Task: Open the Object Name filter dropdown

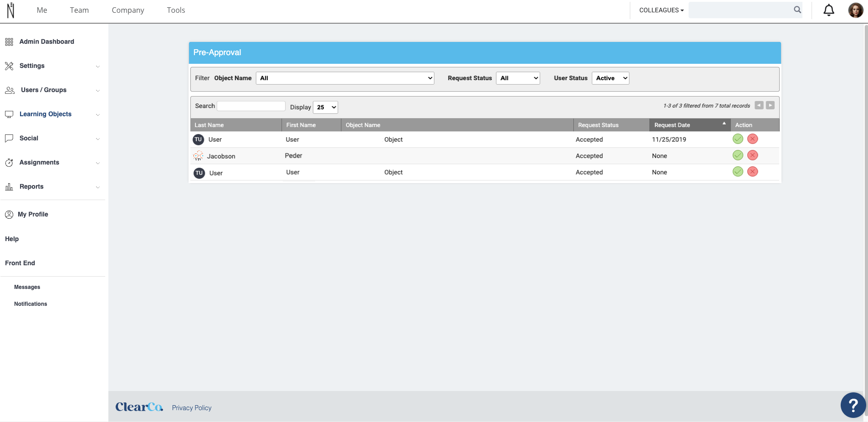Action: [345, 78]
